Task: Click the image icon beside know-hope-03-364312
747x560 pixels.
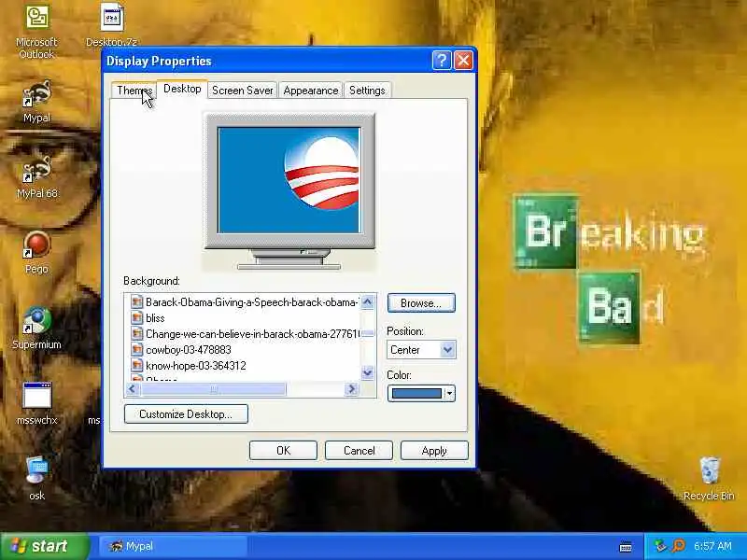Action: [136, 365]
